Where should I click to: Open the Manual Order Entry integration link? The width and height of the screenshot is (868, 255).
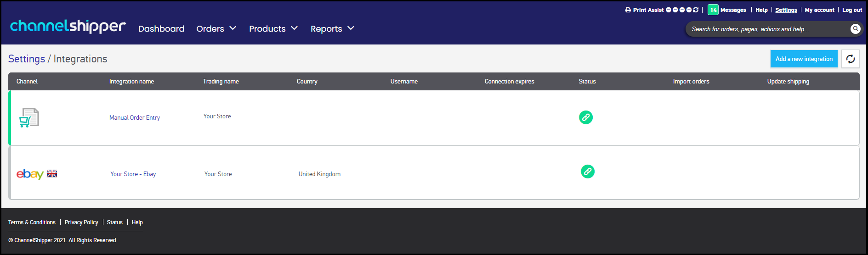pos(135,117)
